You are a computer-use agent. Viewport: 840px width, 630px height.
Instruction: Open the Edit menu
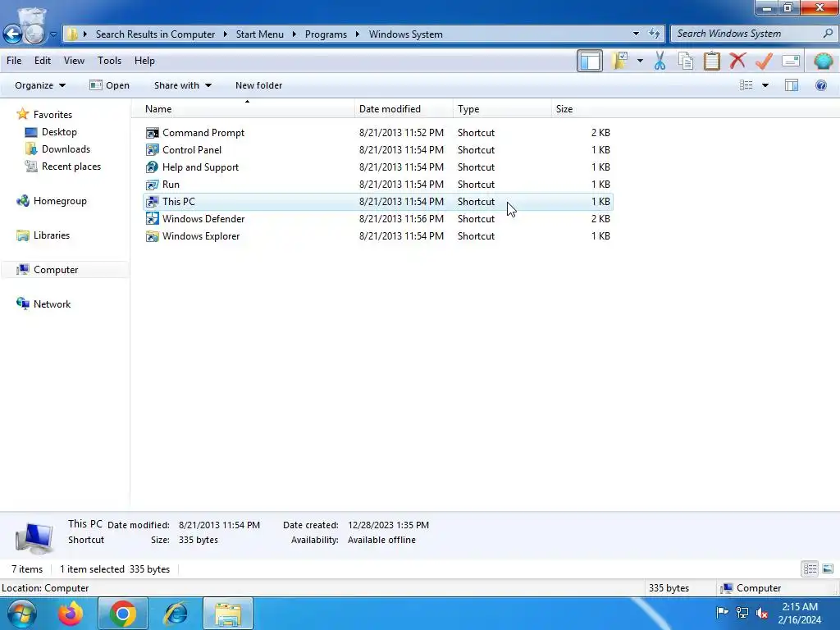click(43, 61)
